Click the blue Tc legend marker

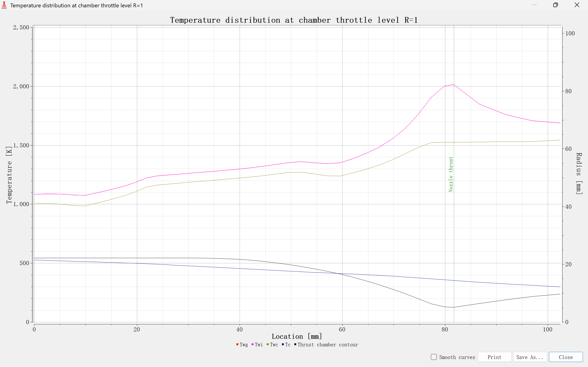(x=283, y=345)
